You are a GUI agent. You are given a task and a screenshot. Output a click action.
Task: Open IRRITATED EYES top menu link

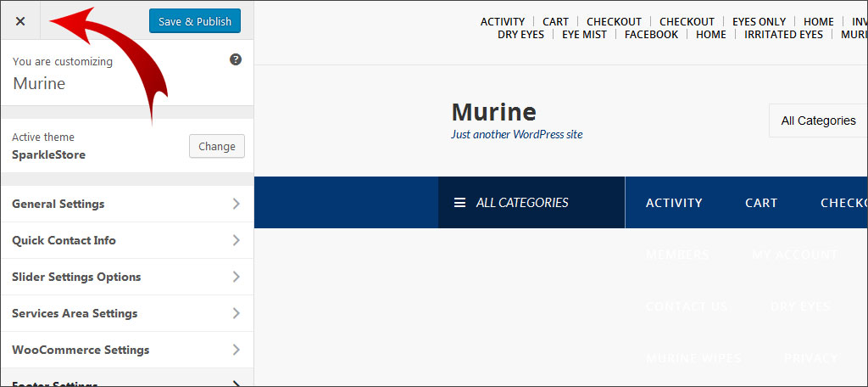[783, 35]
